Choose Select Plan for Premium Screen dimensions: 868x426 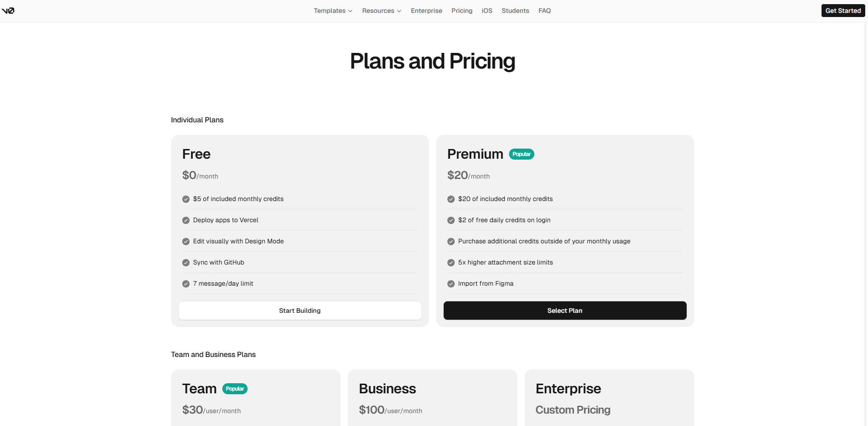click(565, 311)
